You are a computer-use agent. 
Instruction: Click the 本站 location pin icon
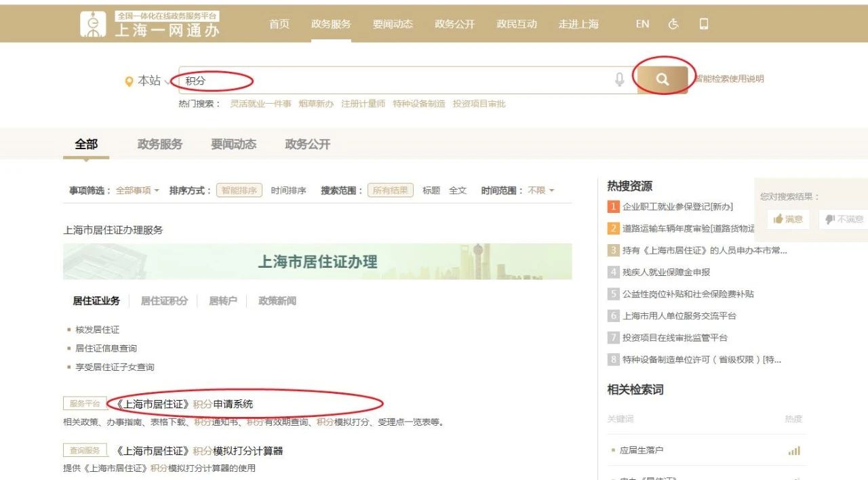point(129,81)
